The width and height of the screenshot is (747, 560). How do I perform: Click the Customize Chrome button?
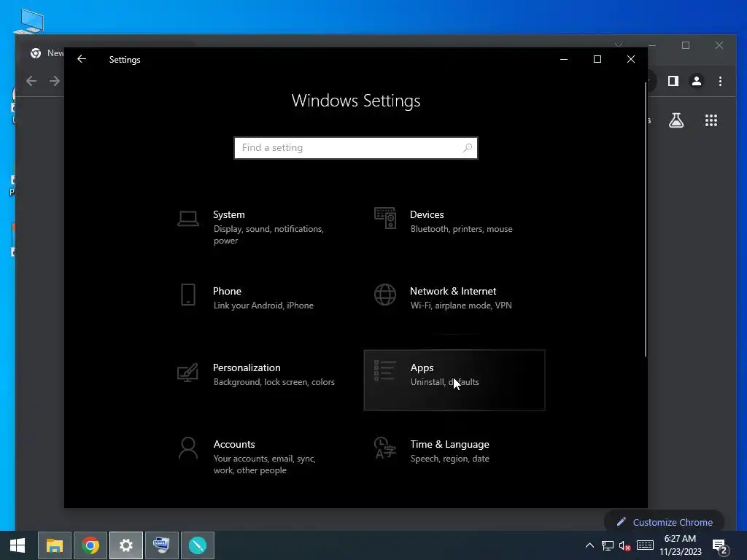click(665, 522)
